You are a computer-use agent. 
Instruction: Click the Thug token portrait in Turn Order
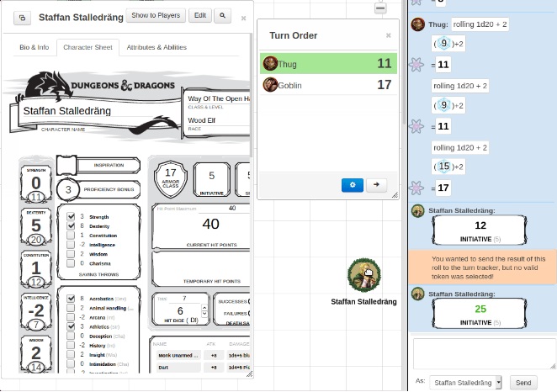[270, 64]
